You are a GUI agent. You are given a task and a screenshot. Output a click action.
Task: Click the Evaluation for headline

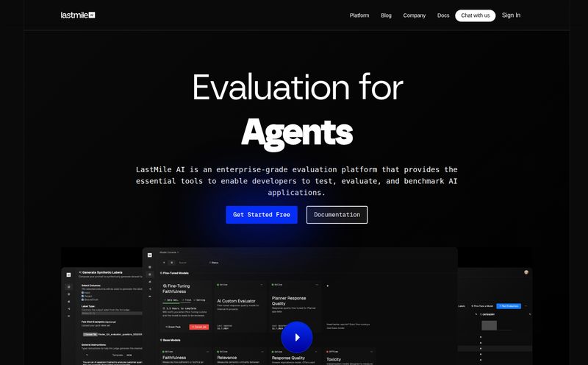[x=298, y=87]
